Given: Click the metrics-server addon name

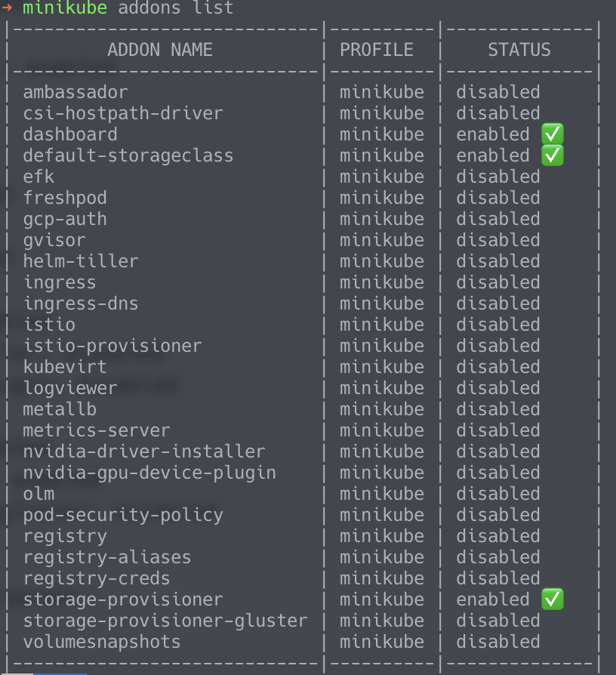Looking at the screenshot, I should point(97,430).
